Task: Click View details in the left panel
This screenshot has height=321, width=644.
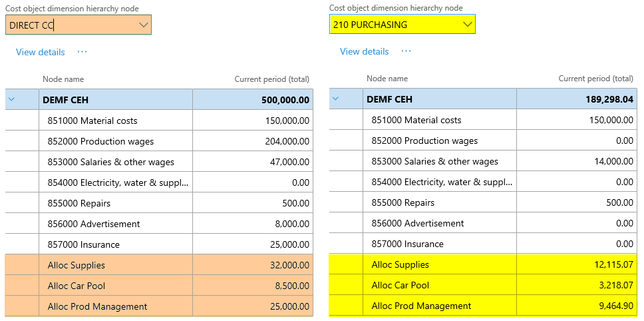Action: (41, 52)
